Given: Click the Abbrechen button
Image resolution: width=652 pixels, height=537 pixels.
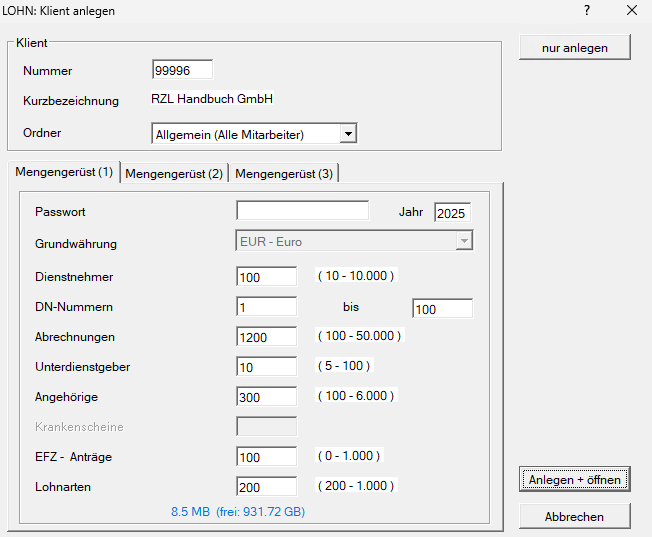Looking at the screenshot, I should pyautogui.click(x=574, y=516).
